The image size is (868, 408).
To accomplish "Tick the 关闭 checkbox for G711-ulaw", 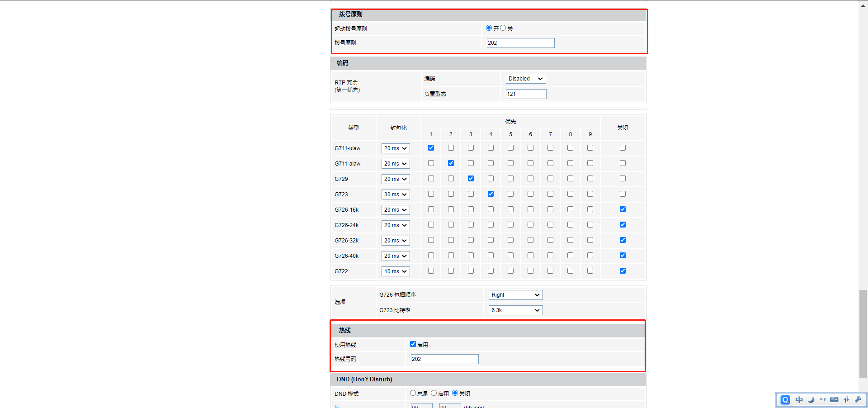I will tap(623, 148).
